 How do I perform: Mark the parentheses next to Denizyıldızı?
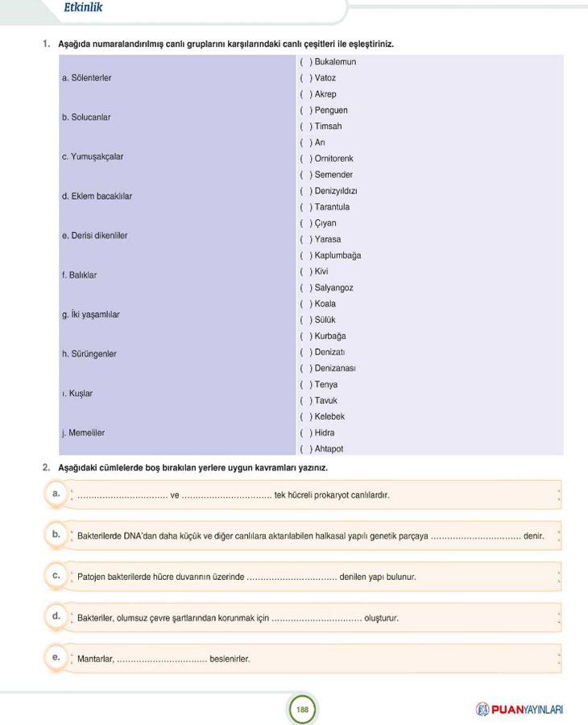point(306,191)
